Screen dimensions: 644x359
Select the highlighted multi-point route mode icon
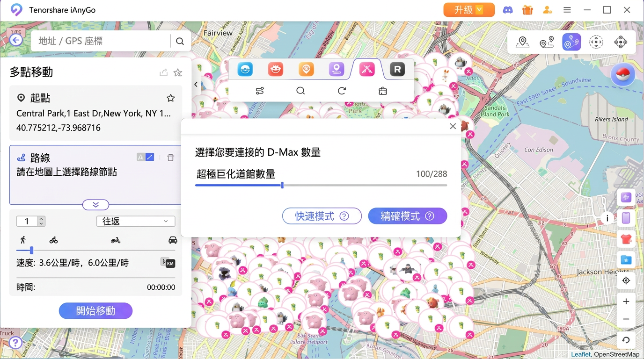tap(571, 42)
